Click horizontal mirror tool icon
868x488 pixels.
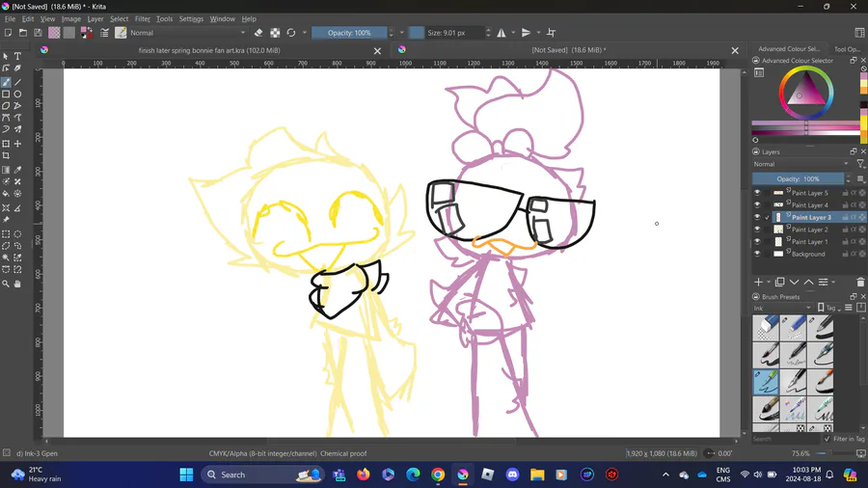coord(501,33)
